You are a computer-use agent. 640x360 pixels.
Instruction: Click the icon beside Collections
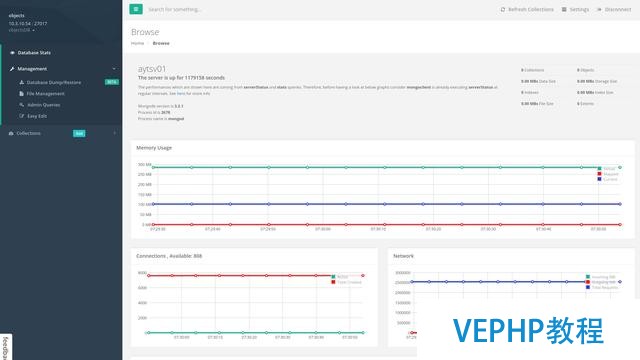(x=11, y=133)
